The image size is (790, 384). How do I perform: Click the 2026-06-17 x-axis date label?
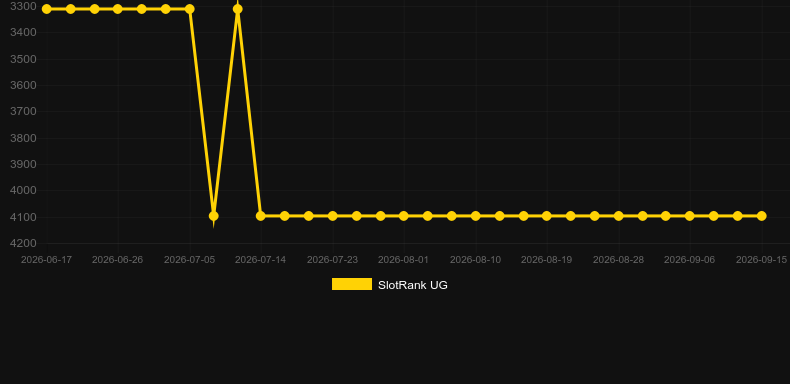coord(46,260)
